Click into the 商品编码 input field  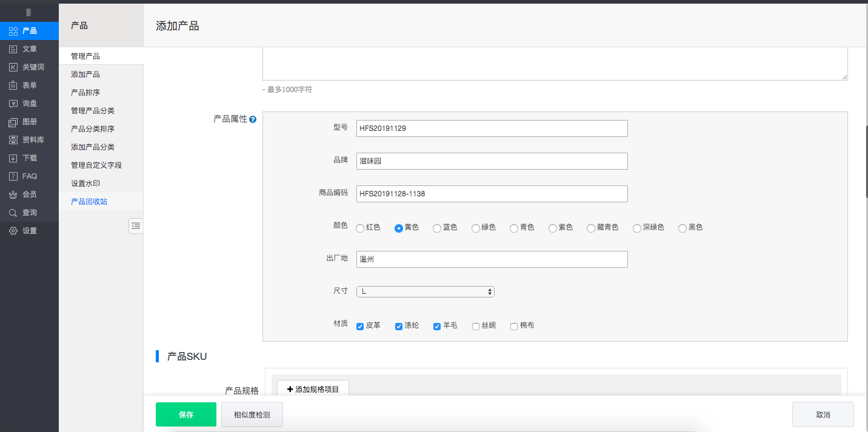pos(492,194)
